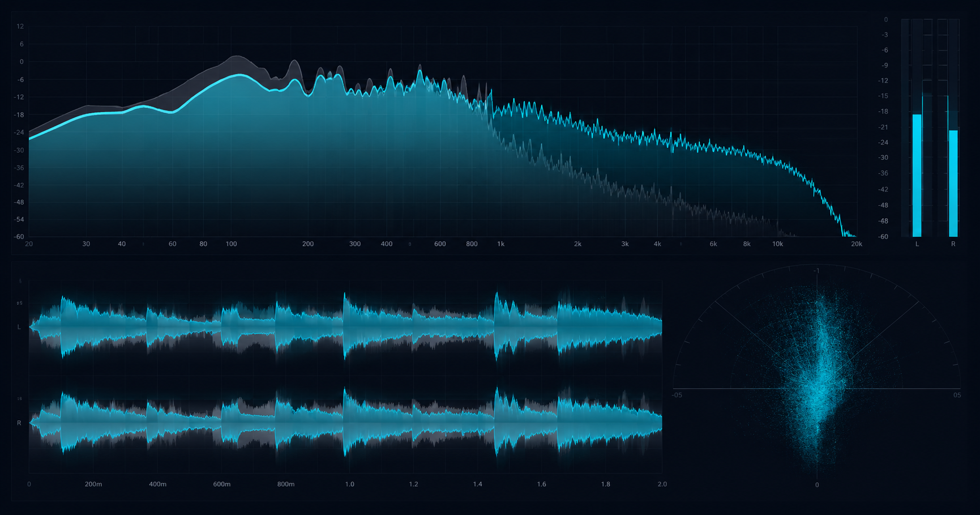Click the -21 label on the level meter scale

(x=883, y=127)
